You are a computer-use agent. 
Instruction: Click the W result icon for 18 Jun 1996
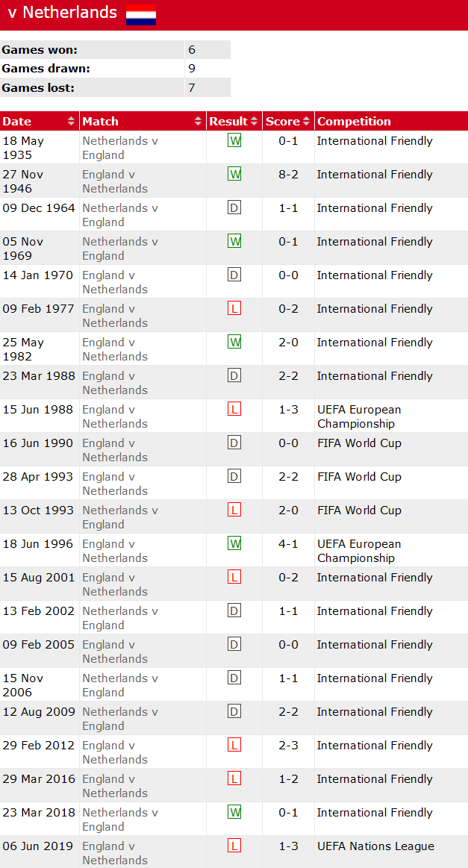234,544
